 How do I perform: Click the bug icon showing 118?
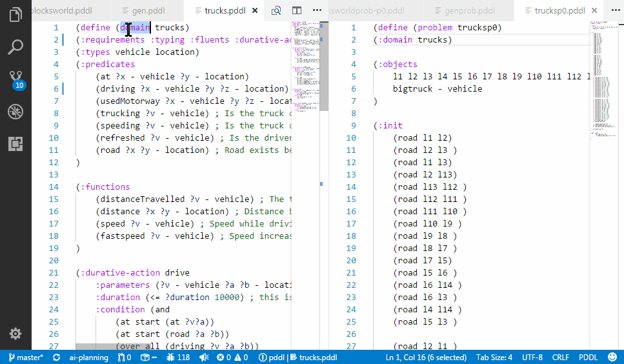pyautogui.click(x=178, y=358)
